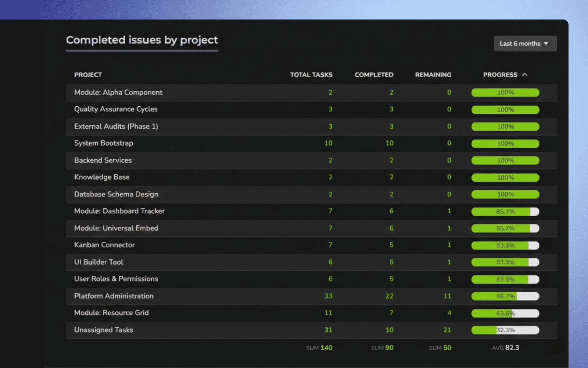Sort by the Total Tasks column header
Screen dimensions: 588x368
(311, 75)
